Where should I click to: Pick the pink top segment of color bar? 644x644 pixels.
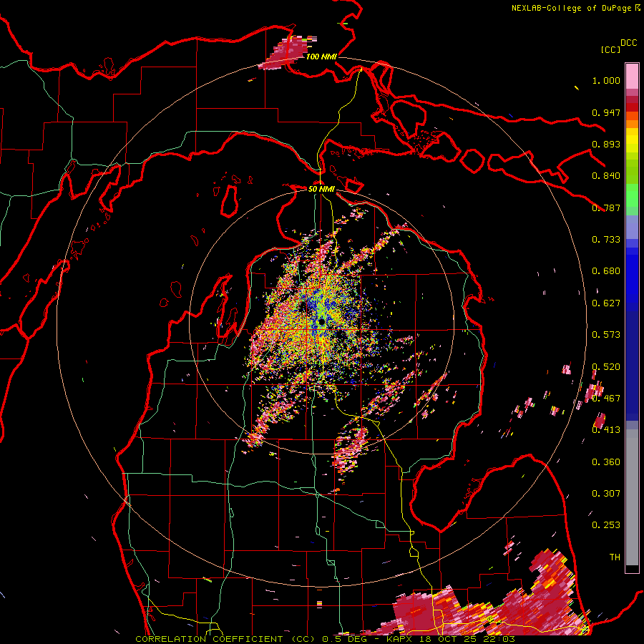tap(632, 76)
